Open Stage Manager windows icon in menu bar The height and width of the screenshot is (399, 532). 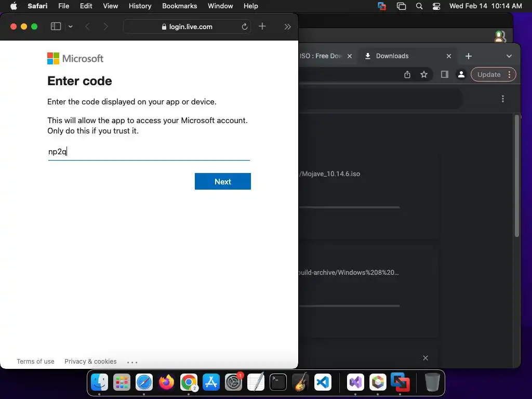402,6
